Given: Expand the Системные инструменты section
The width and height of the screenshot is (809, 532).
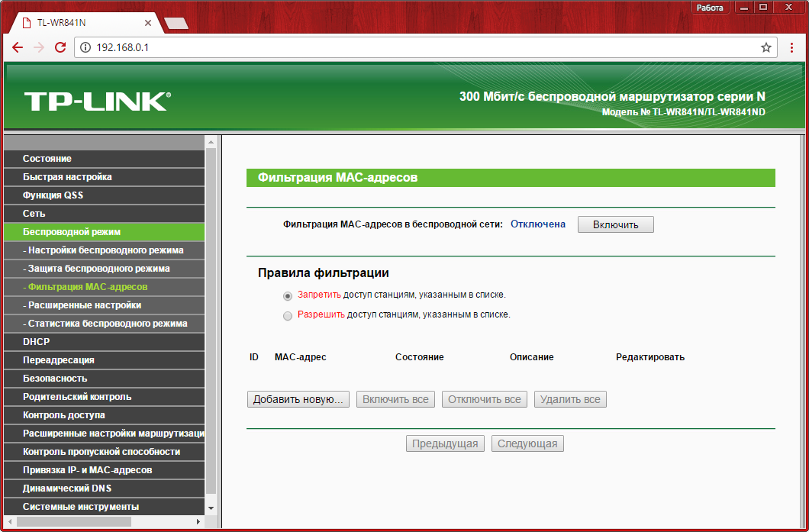Looking at the screenshot, I should (x=81, y=507).
